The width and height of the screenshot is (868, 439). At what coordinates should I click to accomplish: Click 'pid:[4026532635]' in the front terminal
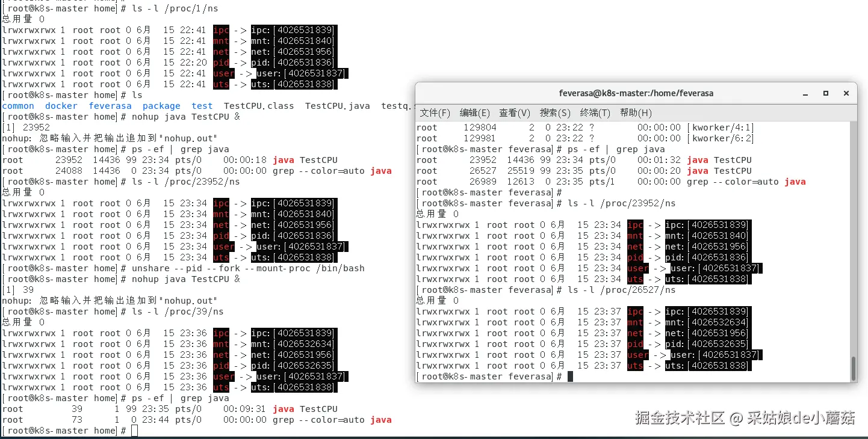pyautogui.click(x=707, y=344)
